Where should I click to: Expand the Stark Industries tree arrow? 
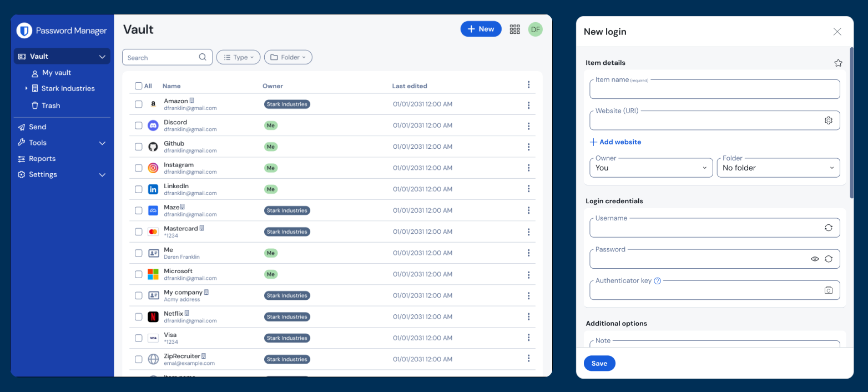(x=26, y=88)
